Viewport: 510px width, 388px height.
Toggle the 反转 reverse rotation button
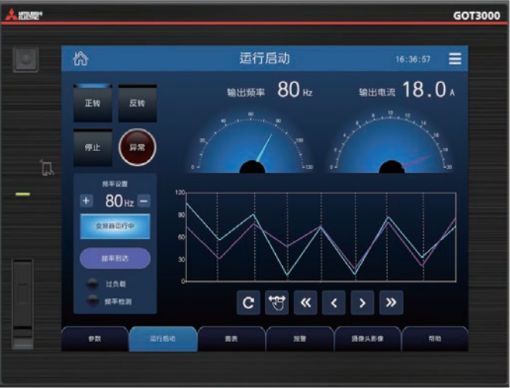tap(137, 103)
